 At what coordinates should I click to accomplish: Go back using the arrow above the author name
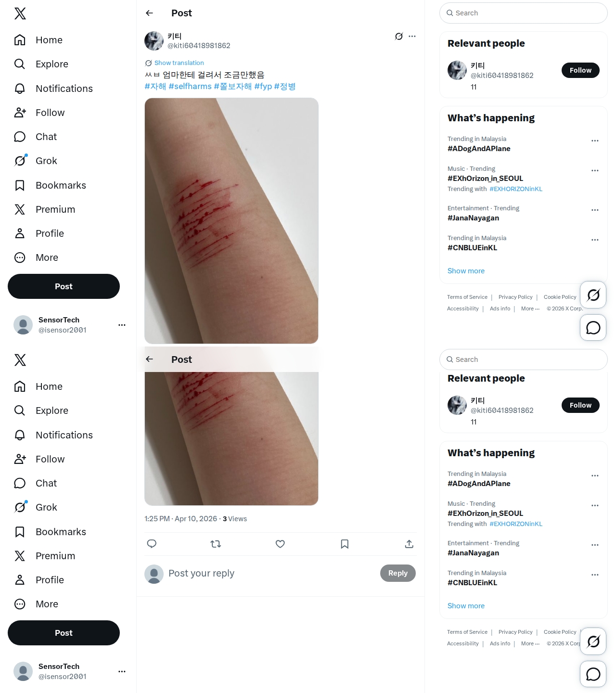(150, 13)
